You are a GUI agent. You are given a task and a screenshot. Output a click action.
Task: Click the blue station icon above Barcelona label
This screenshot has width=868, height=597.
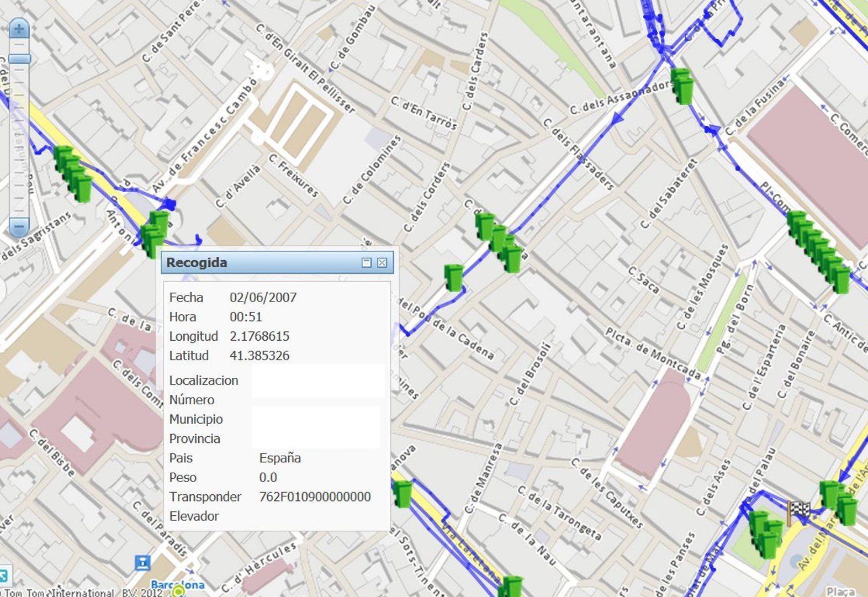pos(142,563)
